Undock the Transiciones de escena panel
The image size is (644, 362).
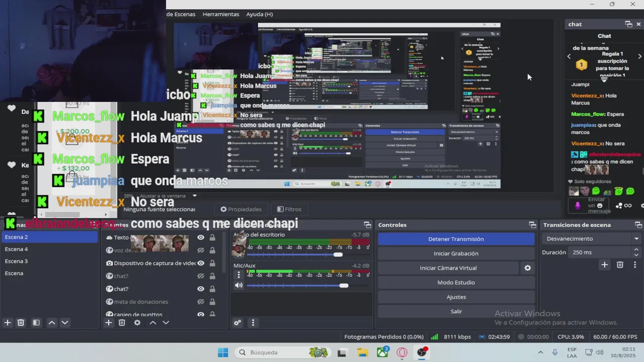[x=638, y=225]
